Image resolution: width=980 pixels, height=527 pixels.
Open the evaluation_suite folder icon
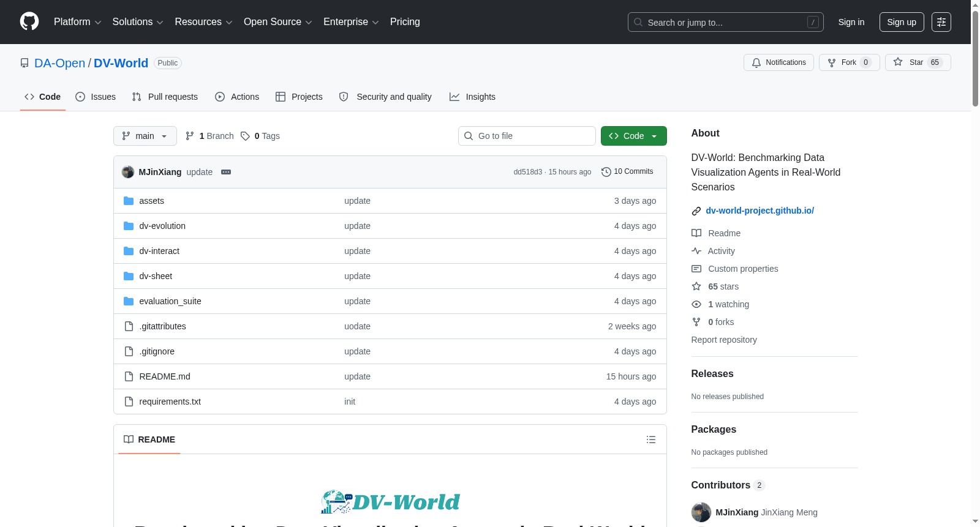pos(129,301)
